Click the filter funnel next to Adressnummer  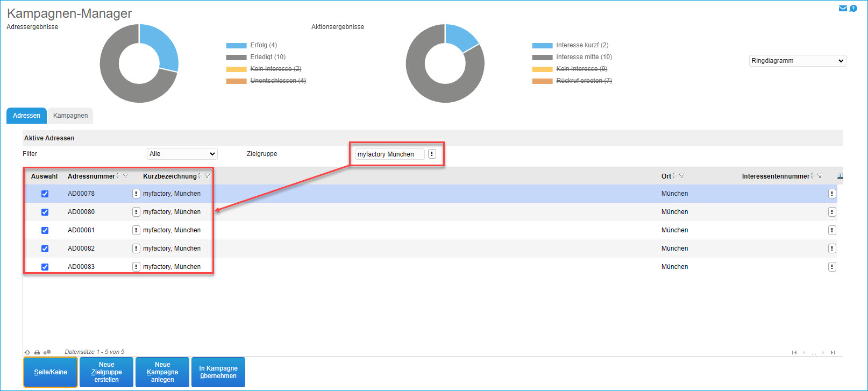126,176
